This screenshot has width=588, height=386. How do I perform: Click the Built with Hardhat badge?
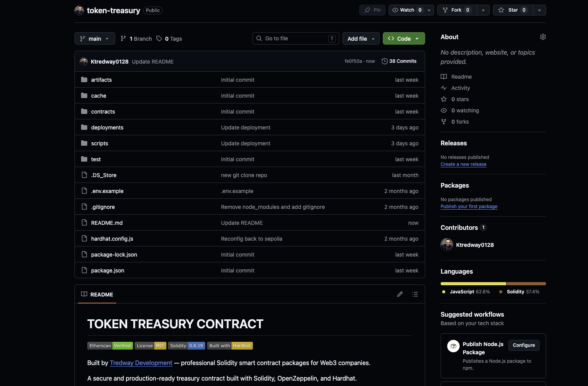coord(230,346)
